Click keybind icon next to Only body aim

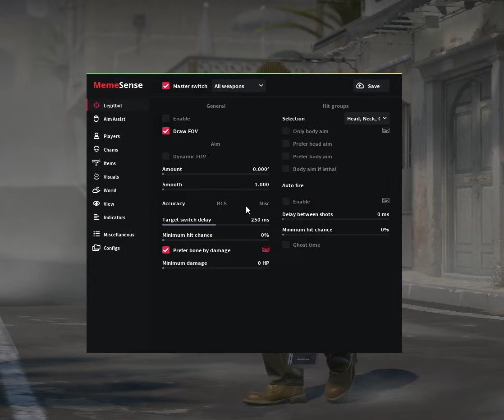pyautogui.click(x=385, y=130)
